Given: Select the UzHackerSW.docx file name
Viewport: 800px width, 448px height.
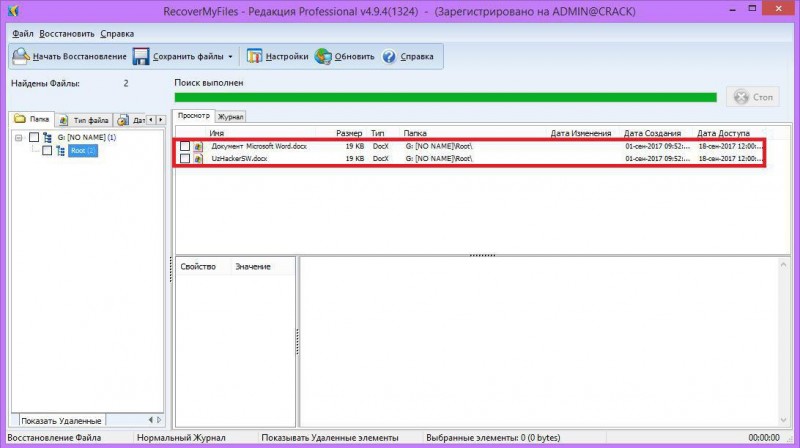Looking at the screenshot, I should pos(239,159).
